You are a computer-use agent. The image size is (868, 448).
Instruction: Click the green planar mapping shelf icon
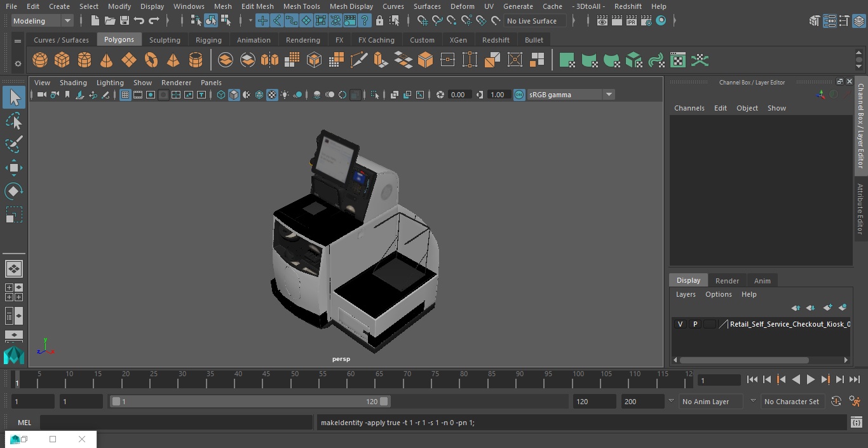[567, 60]
